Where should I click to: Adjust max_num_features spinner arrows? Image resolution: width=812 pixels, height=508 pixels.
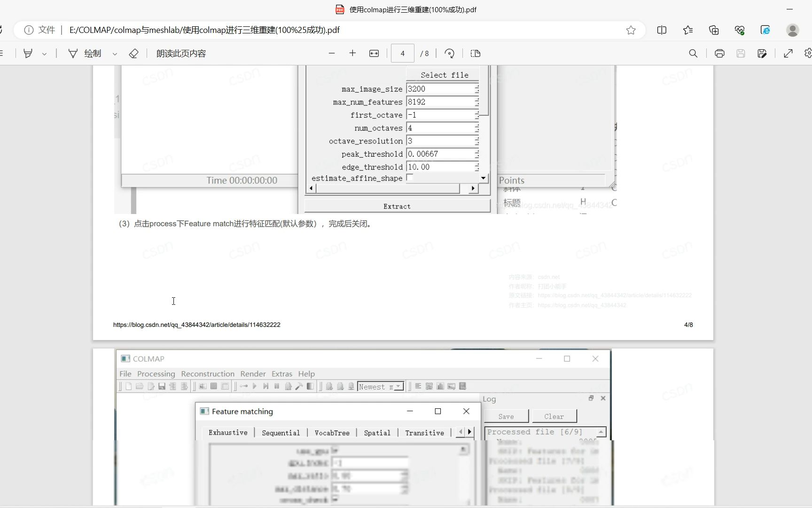click(x=477, y=102)
